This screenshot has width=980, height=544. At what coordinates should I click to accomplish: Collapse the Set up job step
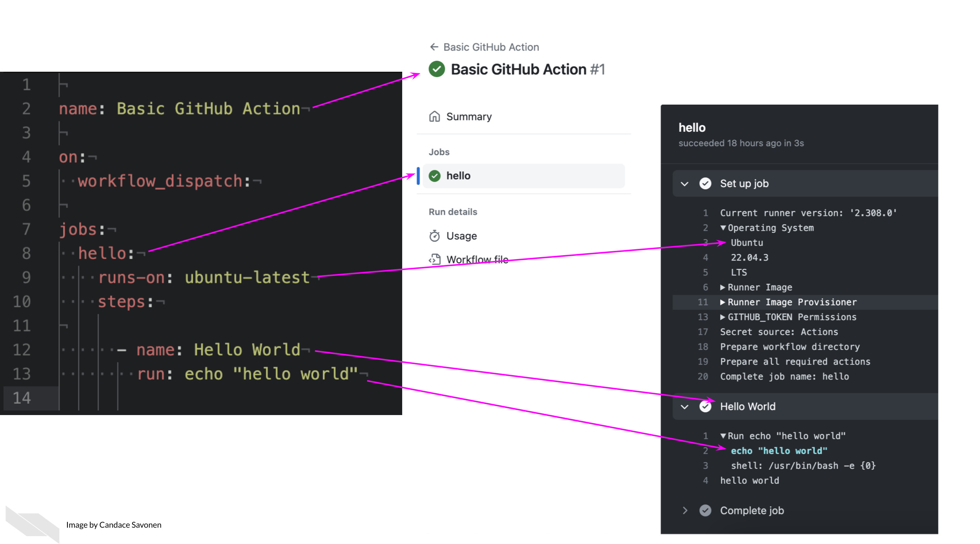point(684,184)
